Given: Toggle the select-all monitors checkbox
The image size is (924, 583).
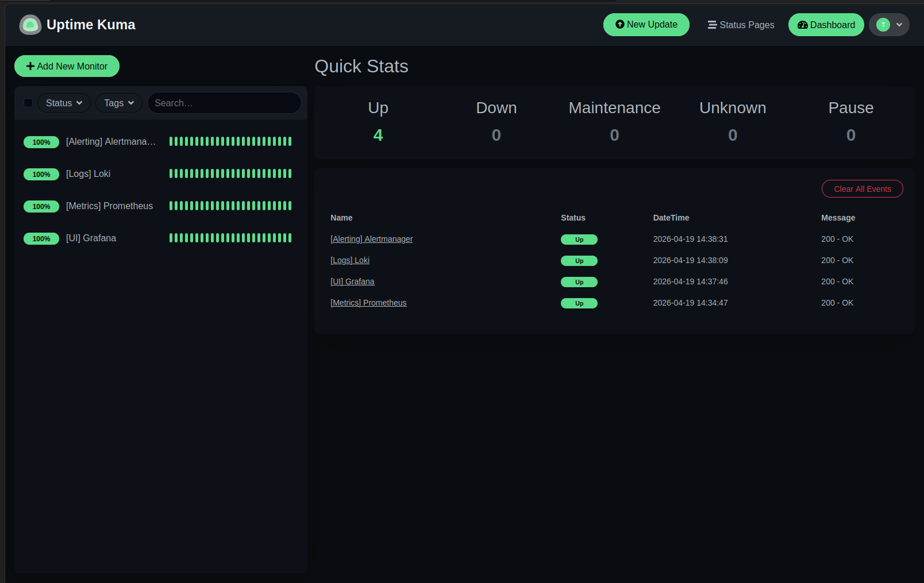Looking at the screenshot, I should coord(28,103).
